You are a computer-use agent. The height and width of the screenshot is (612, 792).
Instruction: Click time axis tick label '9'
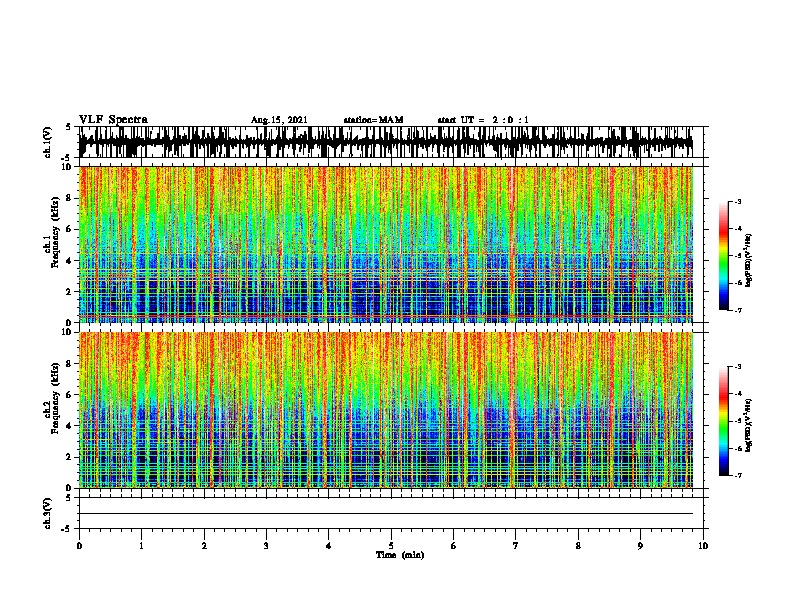[640, 546]
